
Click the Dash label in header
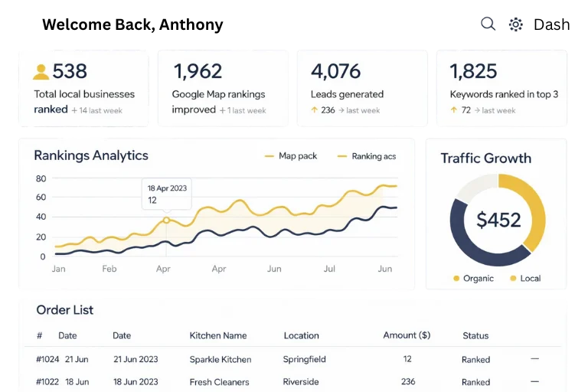point(551,24)
